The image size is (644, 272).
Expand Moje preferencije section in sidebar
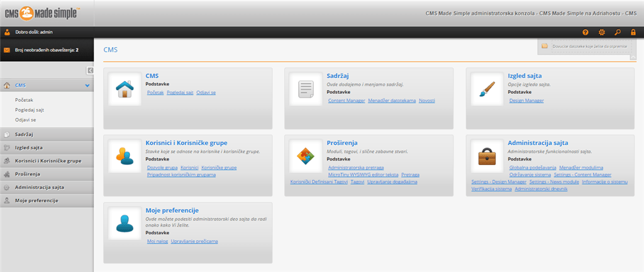pos(47,200)
